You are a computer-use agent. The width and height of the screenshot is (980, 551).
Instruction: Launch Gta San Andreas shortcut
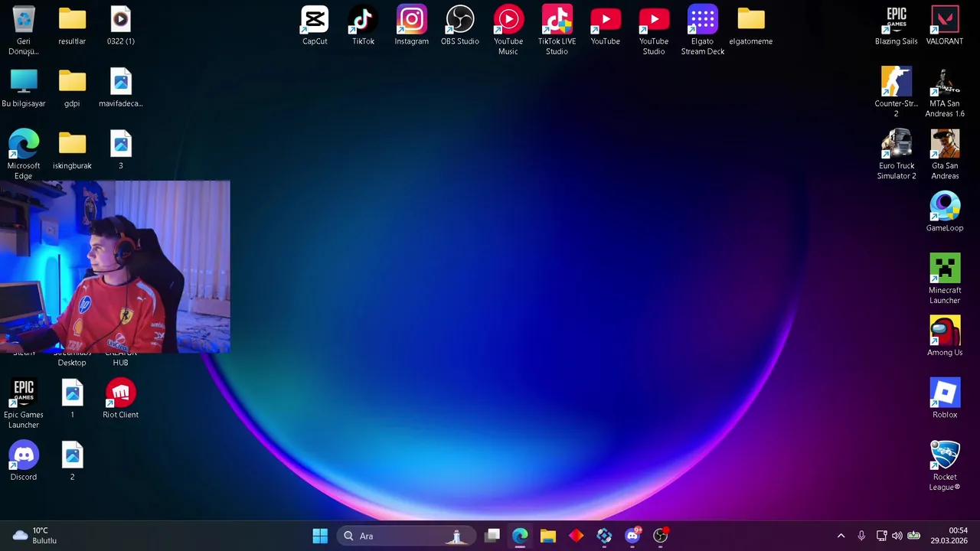point(945,155)
